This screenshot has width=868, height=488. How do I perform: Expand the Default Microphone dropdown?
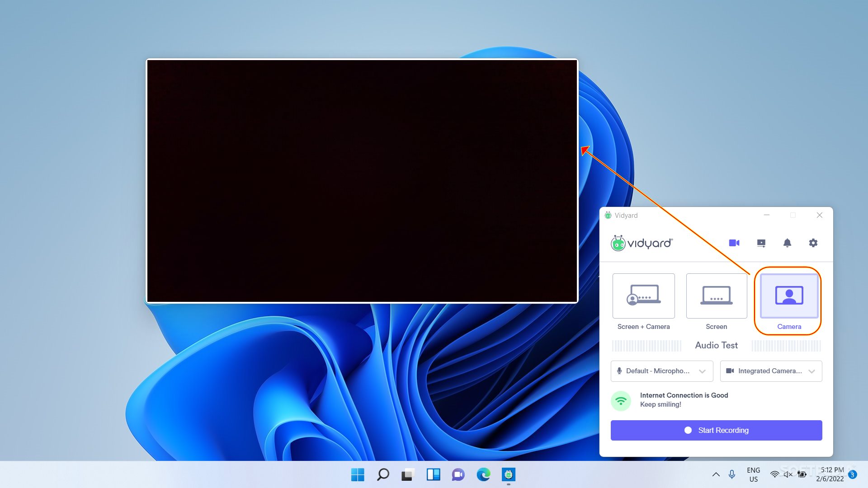pyautogui.click(x=662, y=371)
